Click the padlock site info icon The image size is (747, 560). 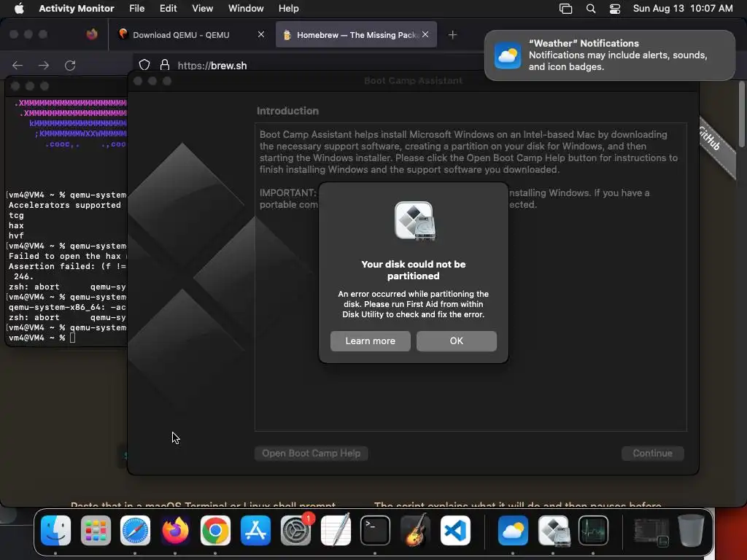tap(165, 65)
